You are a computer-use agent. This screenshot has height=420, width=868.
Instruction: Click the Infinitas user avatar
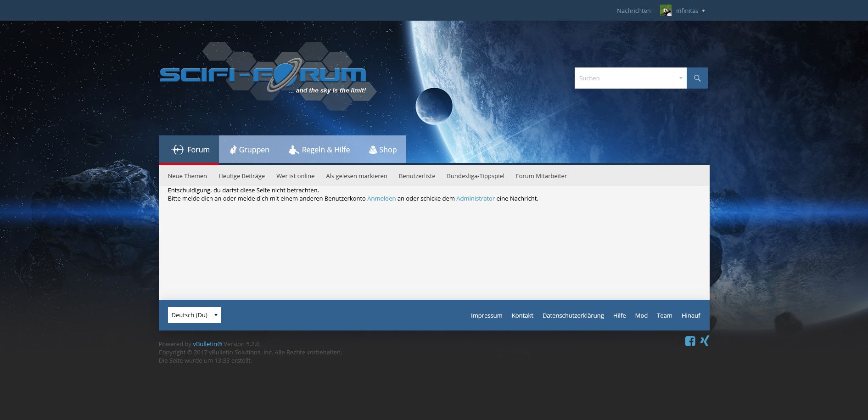[666, 11]
